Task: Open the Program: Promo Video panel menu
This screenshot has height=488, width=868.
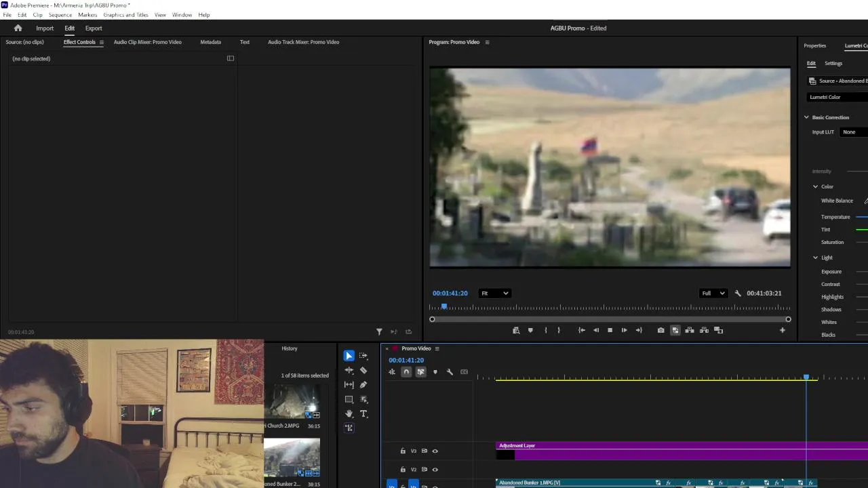Action: coord(487,42)
